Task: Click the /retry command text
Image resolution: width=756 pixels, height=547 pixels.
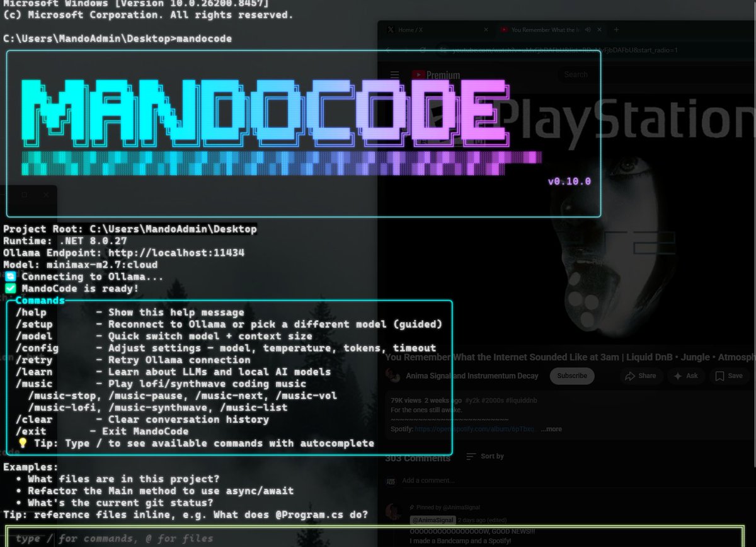Action: click(35, 360)
